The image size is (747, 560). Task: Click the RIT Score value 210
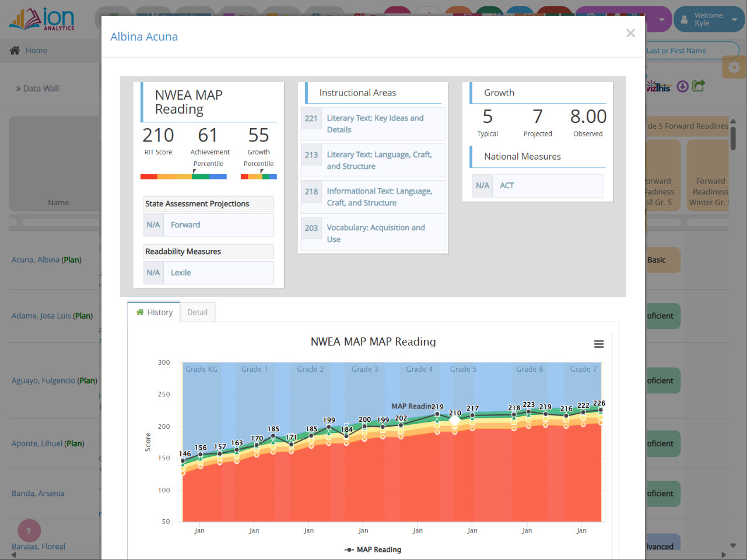click(158, 135)
